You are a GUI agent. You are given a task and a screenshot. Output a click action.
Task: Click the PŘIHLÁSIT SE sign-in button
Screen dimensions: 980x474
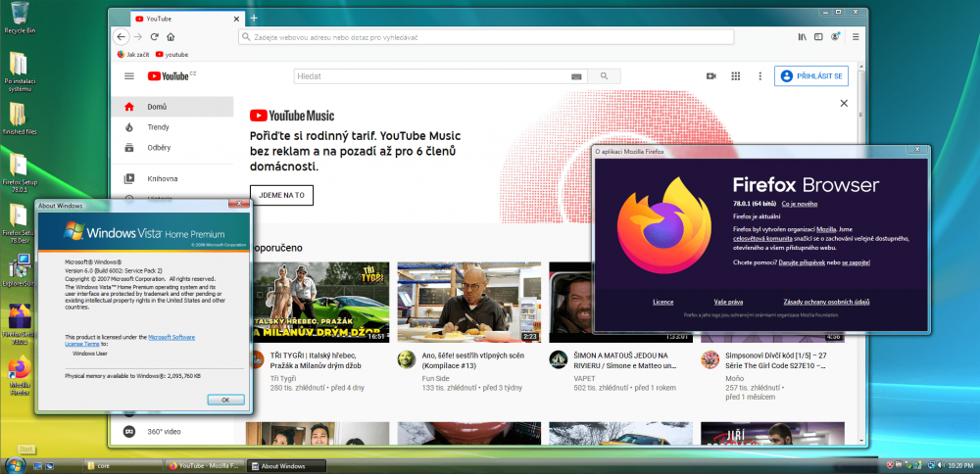[x=810, y=76]
